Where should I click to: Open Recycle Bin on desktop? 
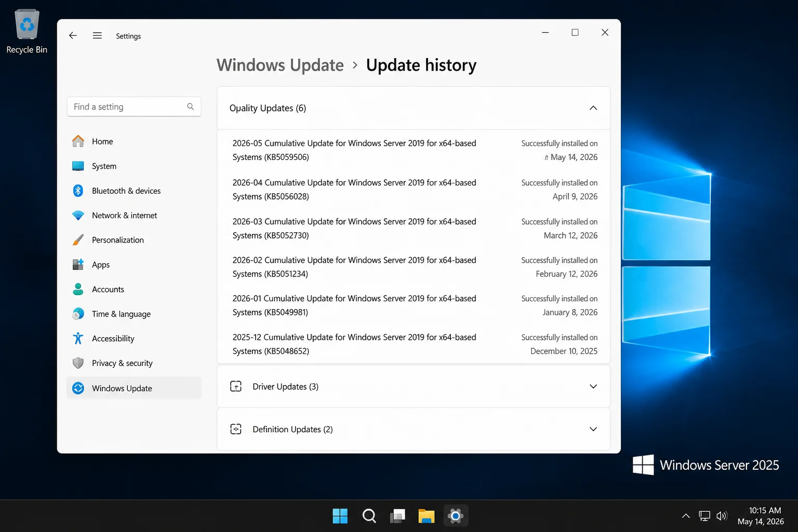coord(26,31)
